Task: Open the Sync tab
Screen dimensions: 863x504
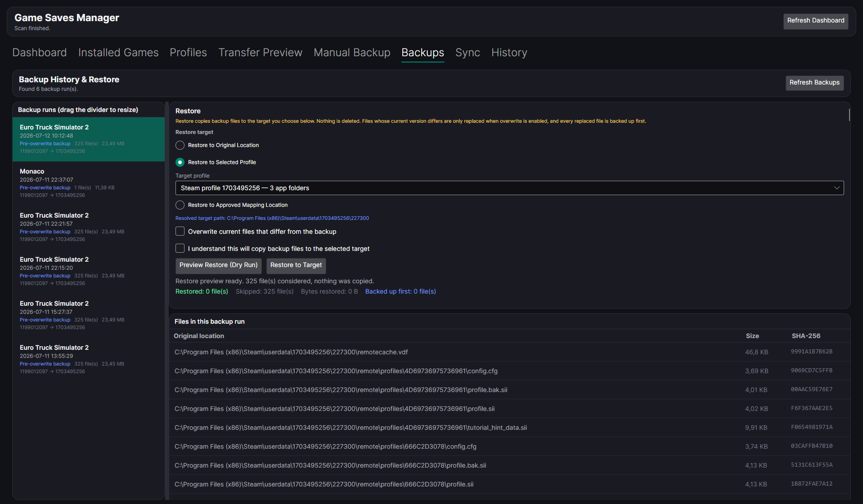Action: (x=467, y=53)
